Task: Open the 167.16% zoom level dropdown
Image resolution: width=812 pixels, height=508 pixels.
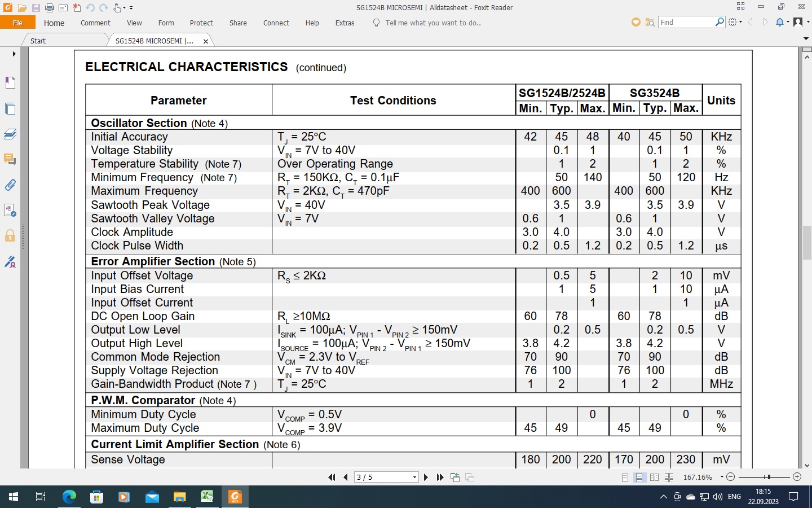Action: tap(721, 478)
